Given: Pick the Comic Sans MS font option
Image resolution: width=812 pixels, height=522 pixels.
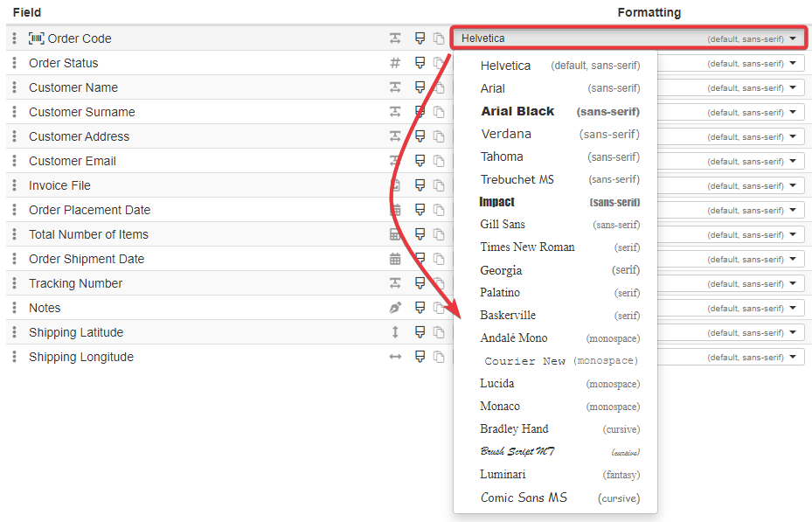Looking at the screenshot, I should click(x=524, y=498).
